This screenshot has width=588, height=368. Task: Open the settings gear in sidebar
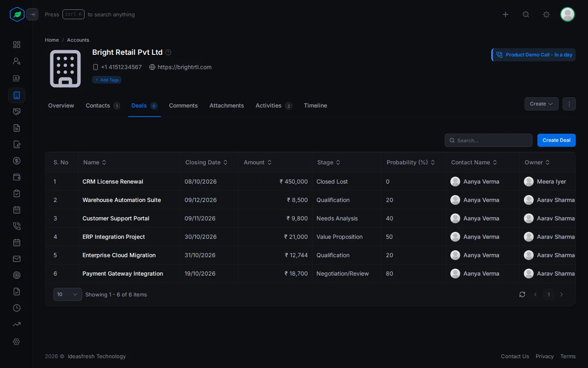pyautogui.click(x=17, y=341)
